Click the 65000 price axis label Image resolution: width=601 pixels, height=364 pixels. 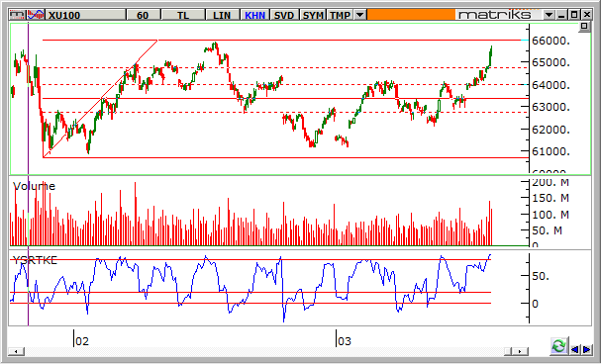click(551, 62)
